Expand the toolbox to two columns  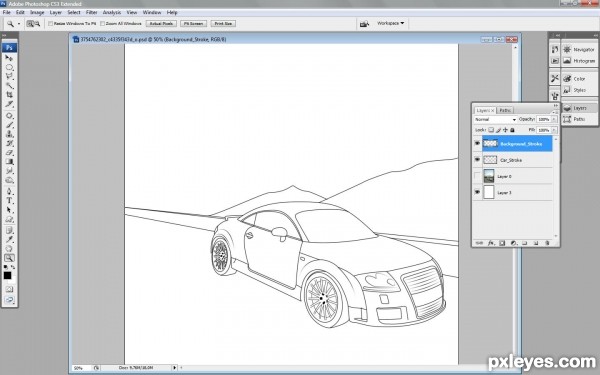4,35
